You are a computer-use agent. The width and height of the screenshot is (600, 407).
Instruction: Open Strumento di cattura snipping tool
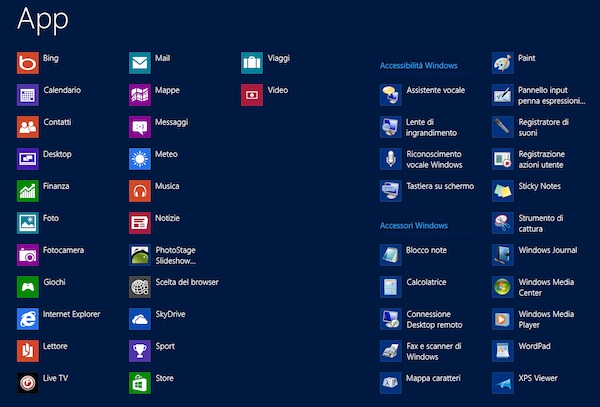click(x=502, y=223)
